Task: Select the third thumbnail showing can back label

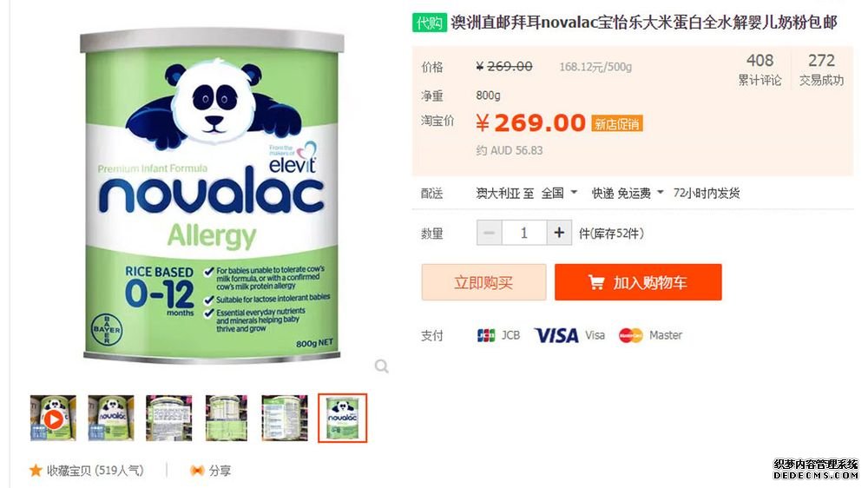Action: pos(169,418)
